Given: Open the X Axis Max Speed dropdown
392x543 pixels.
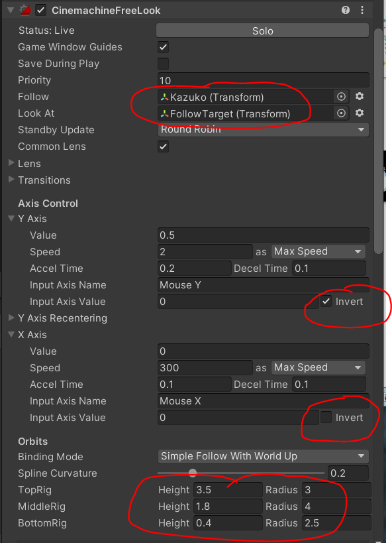Looking at the screenshot, I should pos(318,367).
